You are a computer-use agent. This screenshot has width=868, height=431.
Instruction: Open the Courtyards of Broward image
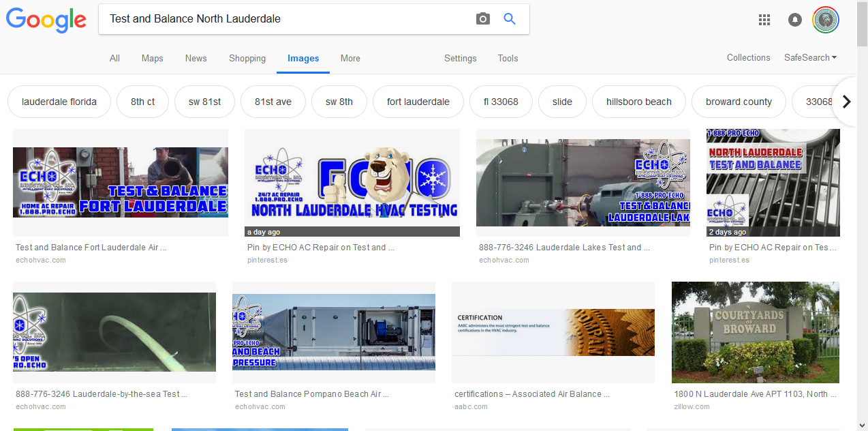click(755, 332)
